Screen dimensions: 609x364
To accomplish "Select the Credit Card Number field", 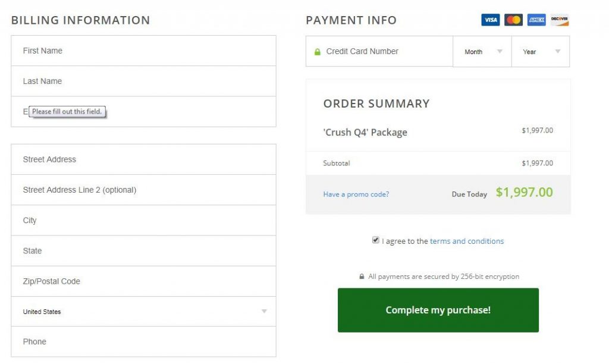I will 387,52.
